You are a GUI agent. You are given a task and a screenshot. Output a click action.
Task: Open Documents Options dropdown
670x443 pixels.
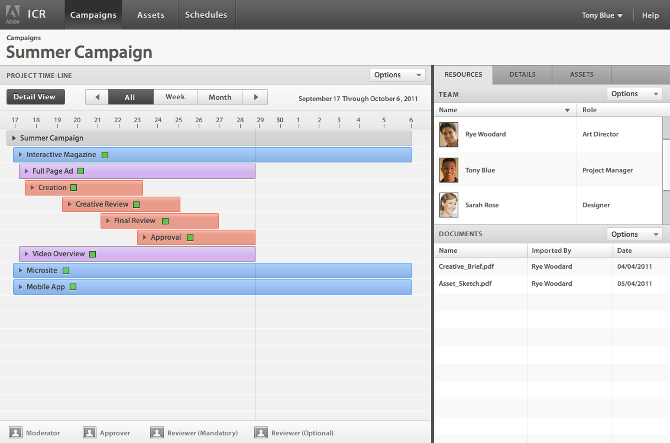[x=635, y=234]
